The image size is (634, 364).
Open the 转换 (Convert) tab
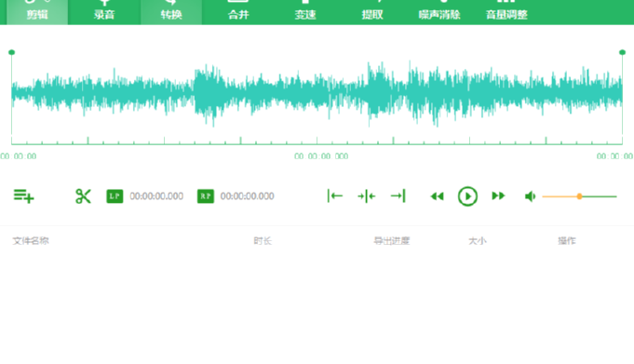[171, 12]
